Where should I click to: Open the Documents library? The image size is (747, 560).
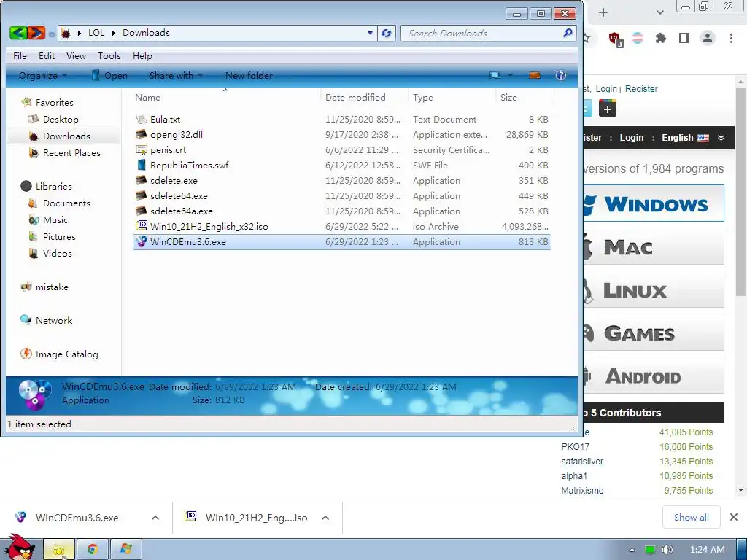coord(66,203)
